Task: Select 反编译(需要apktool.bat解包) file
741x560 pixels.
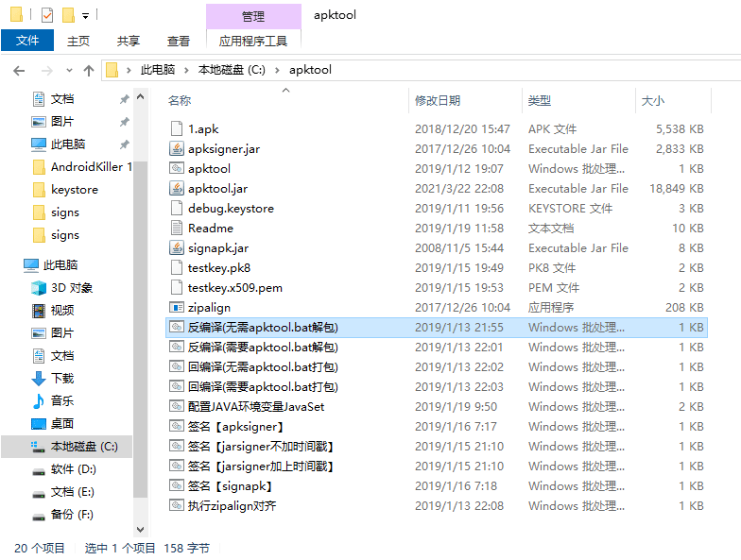Action: coord(437,348)
